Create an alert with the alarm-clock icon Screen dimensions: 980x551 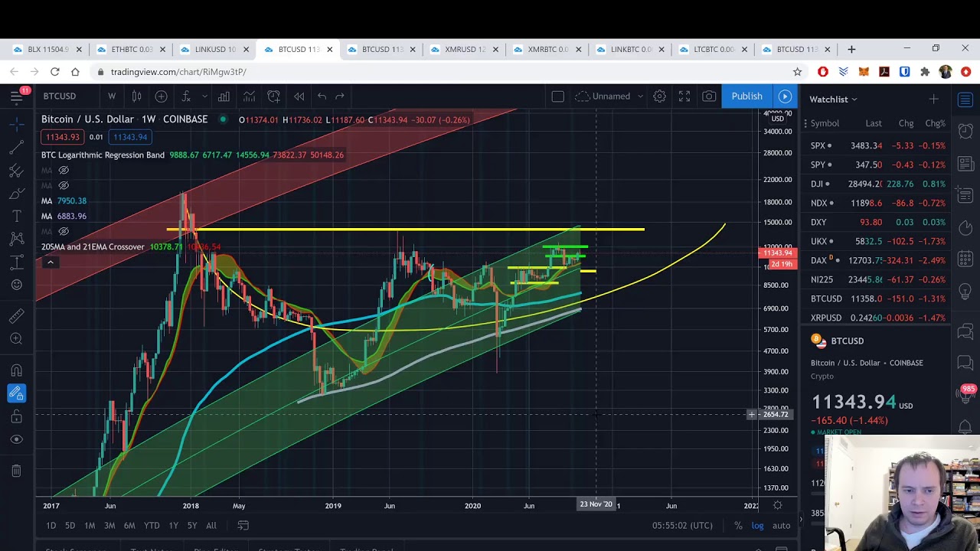point(274,96)
